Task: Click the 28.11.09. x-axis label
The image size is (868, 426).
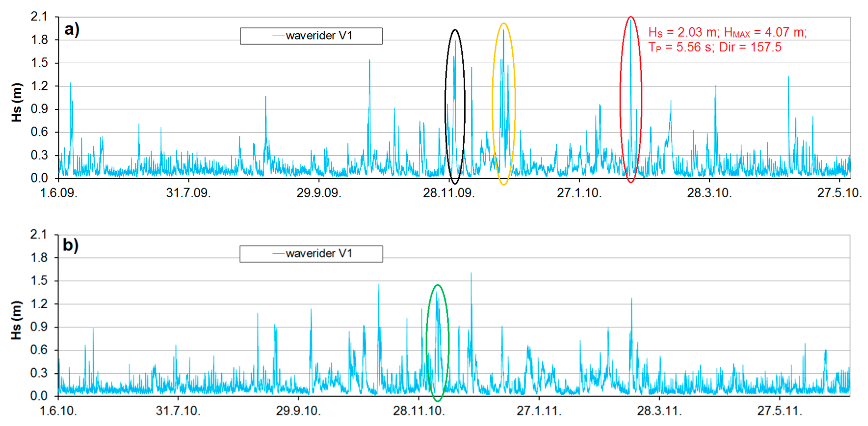Action: click(x=449, y=193)
